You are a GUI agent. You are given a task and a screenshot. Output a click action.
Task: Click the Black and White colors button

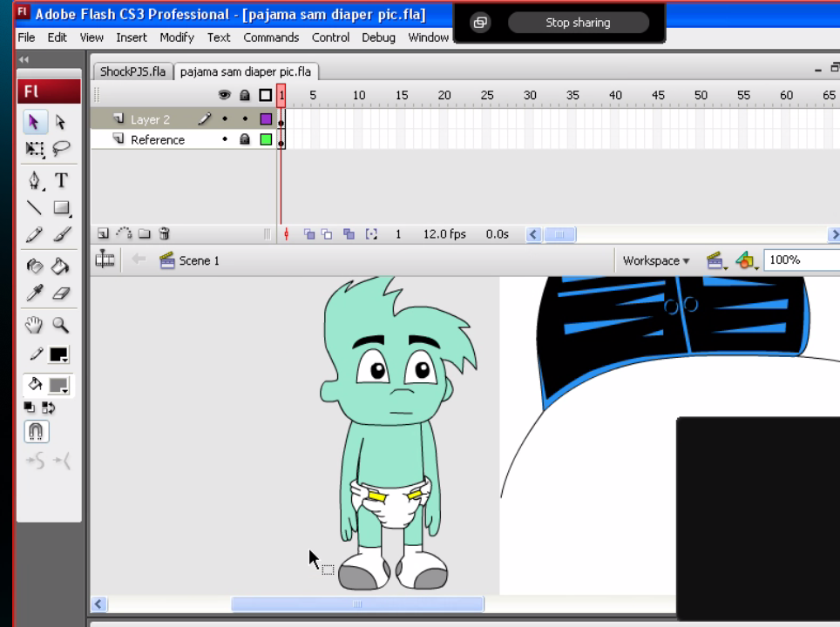tap(30, 408)
